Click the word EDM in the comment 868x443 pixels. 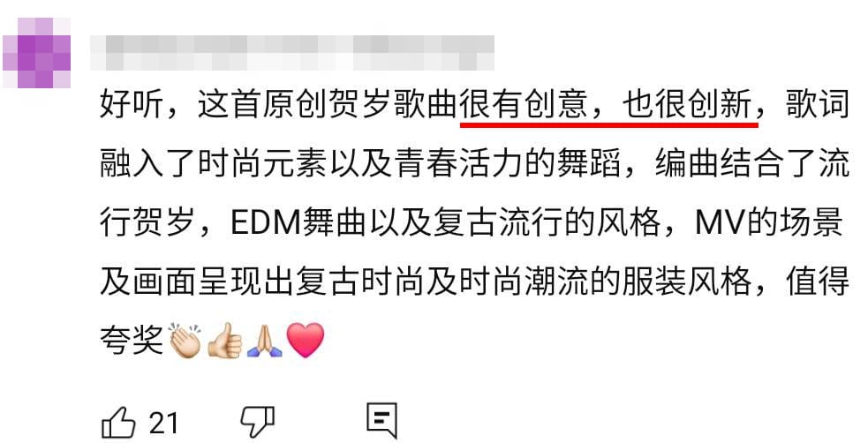265,222
